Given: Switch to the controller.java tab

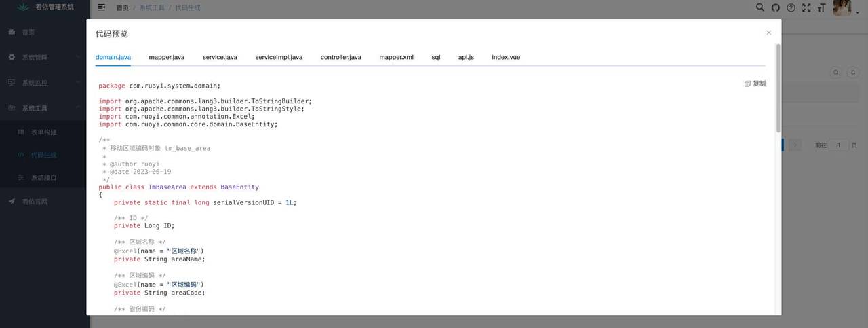Looking at the screenshot, I should pos(340,57).
